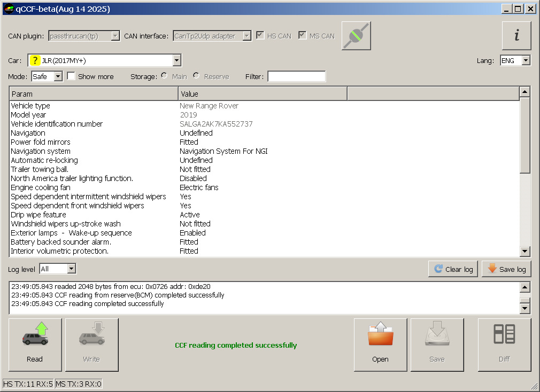Click the yellow question mark car icon
540x392 pixels.
click(35, 60)
